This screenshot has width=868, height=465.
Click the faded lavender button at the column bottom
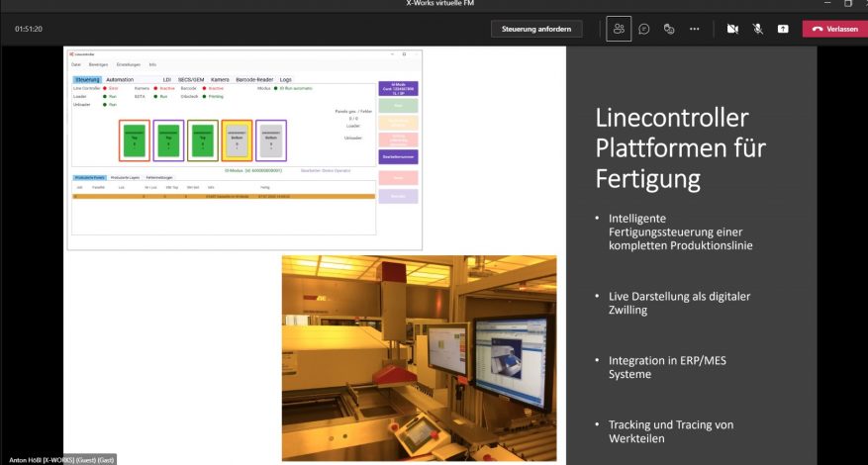point(399,196)
